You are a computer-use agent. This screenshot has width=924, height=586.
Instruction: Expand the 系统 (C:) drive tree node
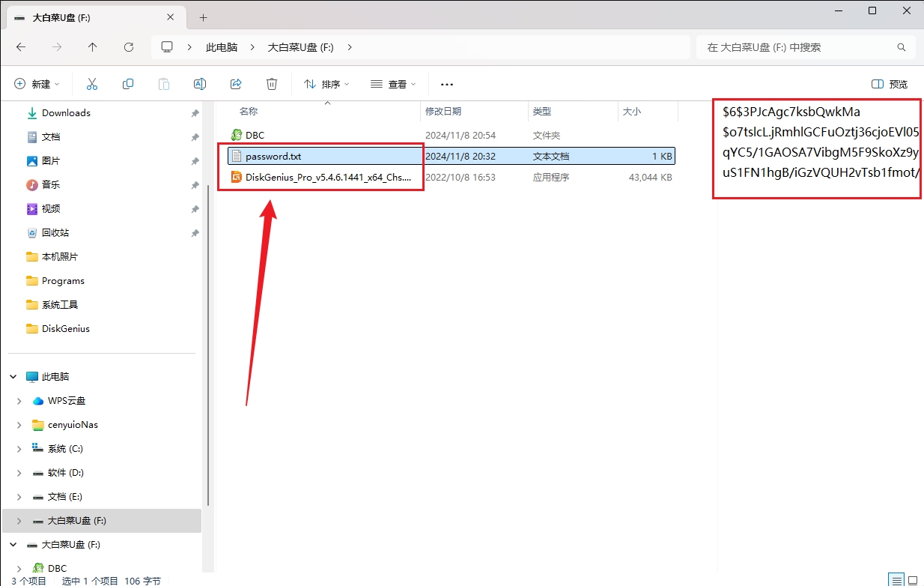[x=19, y=449]
